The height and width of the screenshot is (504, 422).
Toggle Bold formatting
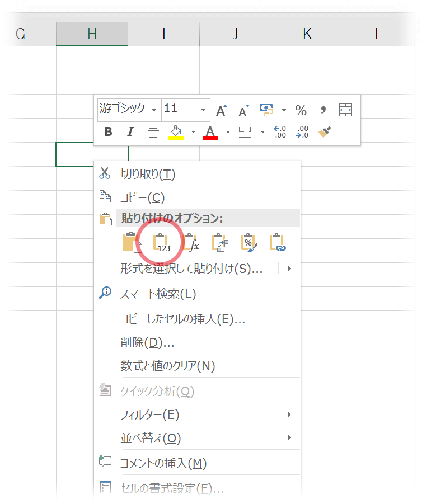109,132
